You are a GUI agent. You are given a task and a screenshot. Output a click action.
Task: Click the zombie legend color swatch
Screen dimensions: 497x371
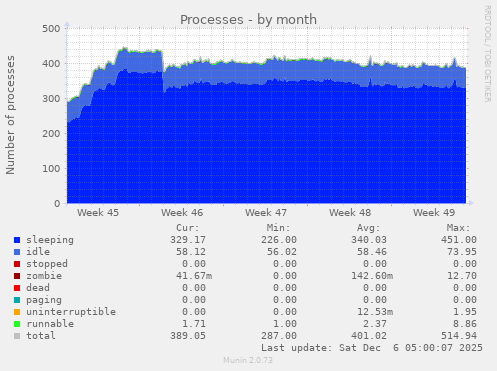(x=17, y=276)
